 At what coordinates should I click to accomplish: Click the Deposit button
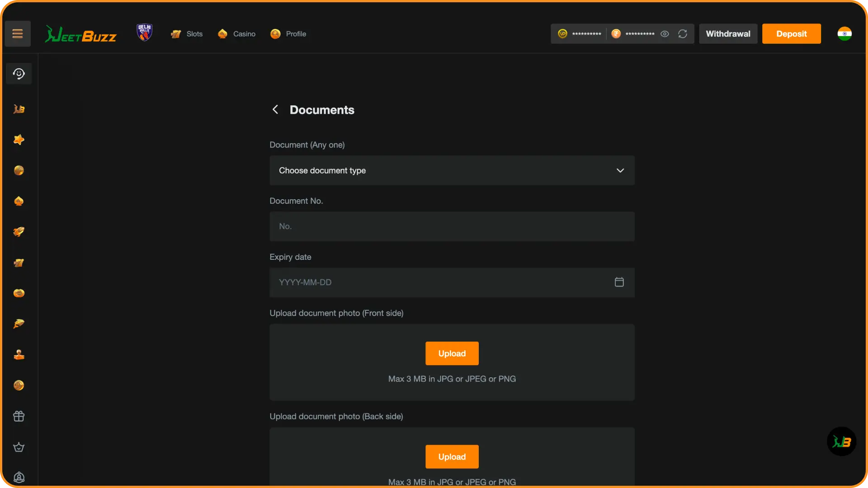791,34
